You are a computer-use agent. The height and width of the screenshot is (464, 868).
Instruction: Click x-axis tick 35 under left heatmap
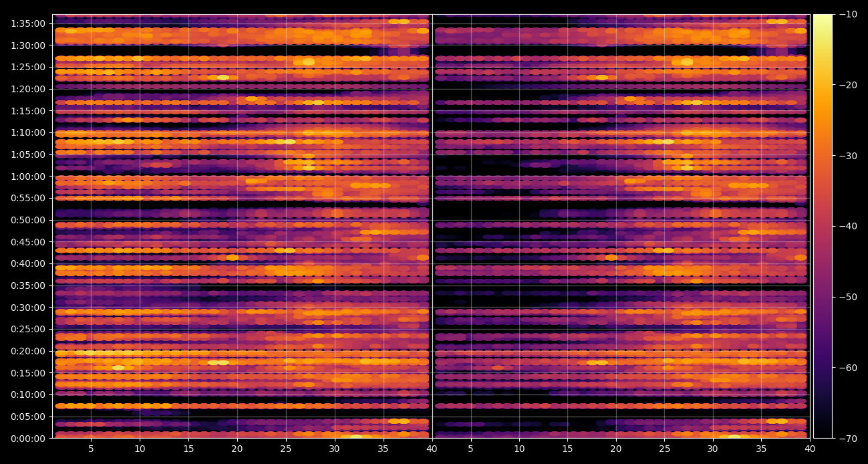click(x=384, y=449)
